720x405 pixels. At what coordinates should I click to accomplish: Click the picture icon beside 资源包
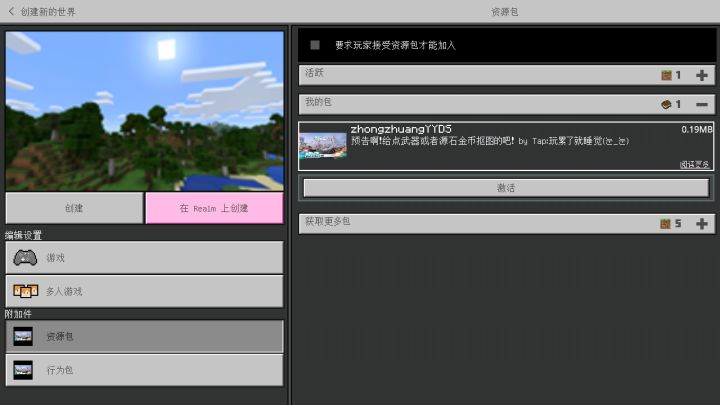23,337
